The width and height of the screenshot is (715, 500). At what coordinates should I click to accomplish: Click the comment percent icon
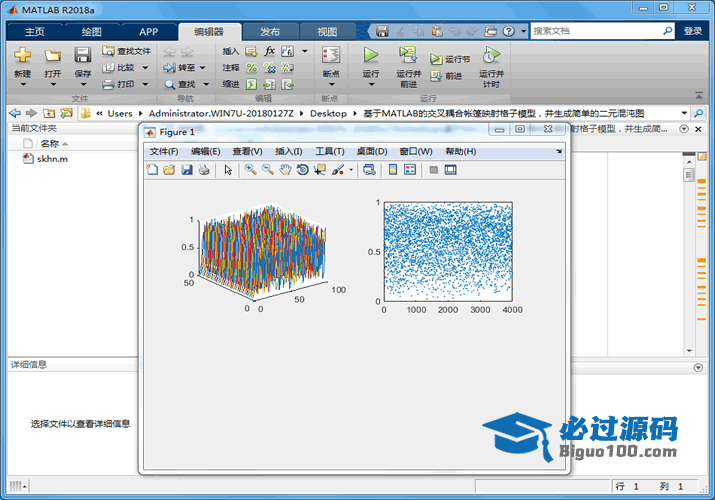click(252, 68)
